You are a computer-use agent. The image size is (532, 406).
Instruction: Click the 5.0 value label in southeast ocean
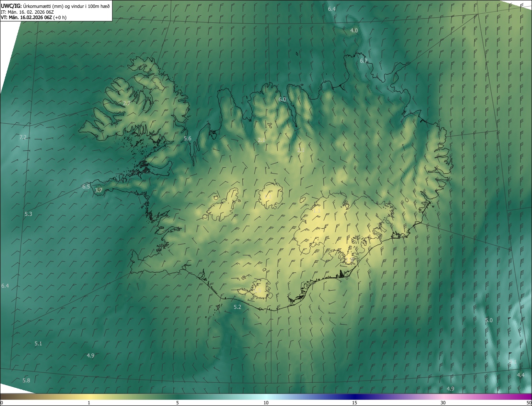pyautogui.click(x=489, y=320)
